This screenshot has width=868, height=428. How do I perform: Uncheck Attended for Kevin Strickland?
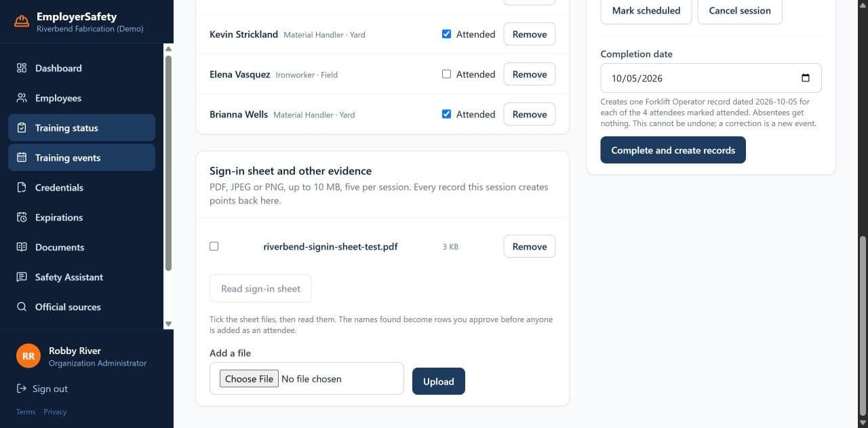tap(446, 34)
